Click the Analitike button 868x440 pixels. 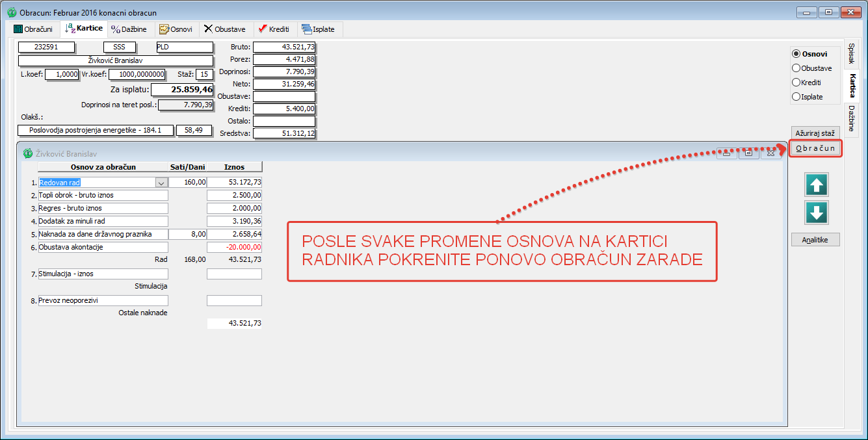(815, 240)
